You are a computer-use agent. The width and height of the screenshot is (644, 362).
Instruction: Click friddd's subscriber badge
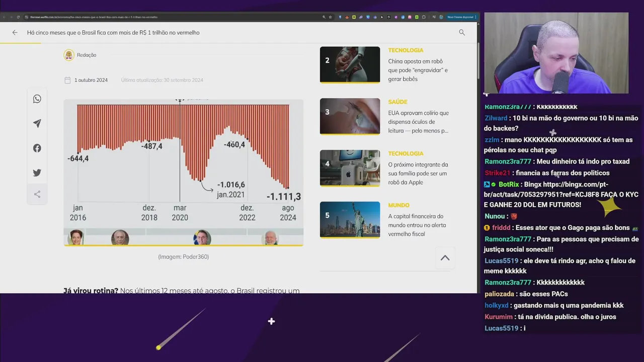click(487, 228)
